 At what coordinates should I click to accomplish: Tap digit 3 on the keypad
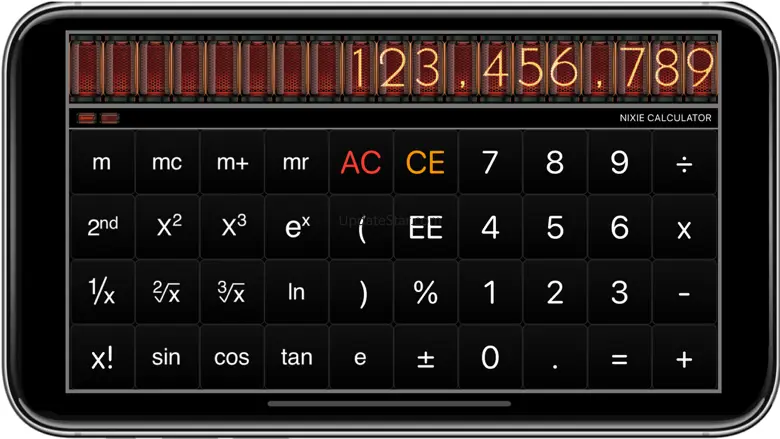(x=620, y=292)
